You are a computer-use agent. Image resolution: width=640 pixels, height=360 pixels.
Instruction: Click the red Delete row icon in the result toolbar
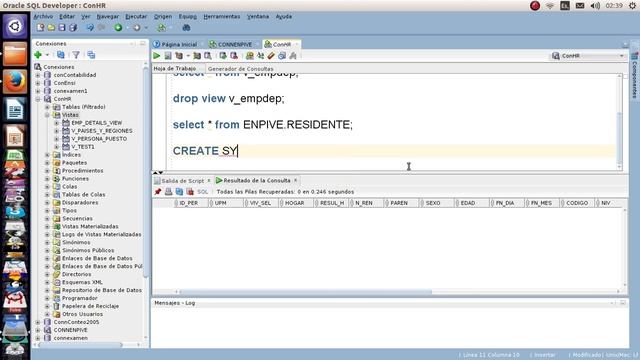pyautogui.click(x=190, y=191)
